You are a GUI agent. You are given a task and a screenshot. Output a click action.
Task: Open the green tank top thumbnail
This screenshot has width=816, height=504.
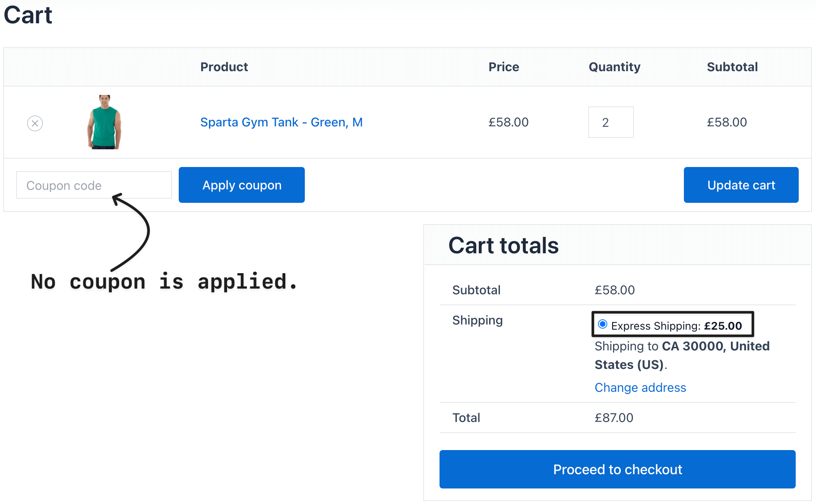click(104, 122)
